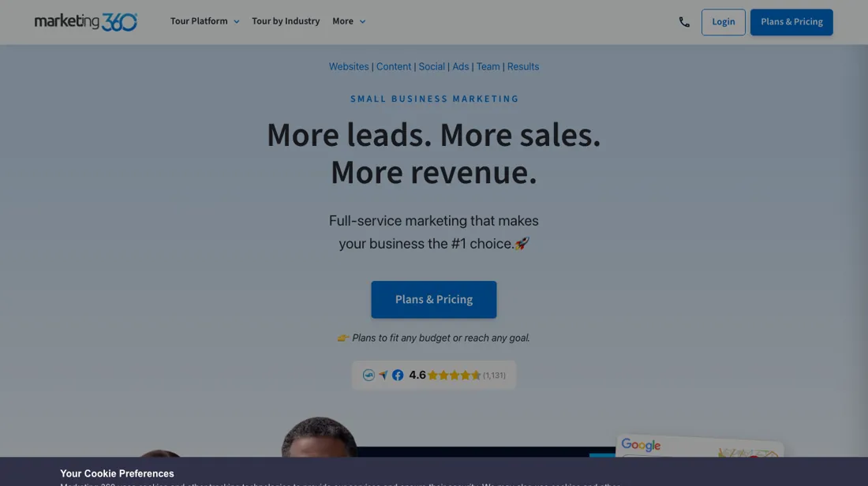
Task: Expand the Tour Platform dropdown chevron
Action: [x=237, y=21]
